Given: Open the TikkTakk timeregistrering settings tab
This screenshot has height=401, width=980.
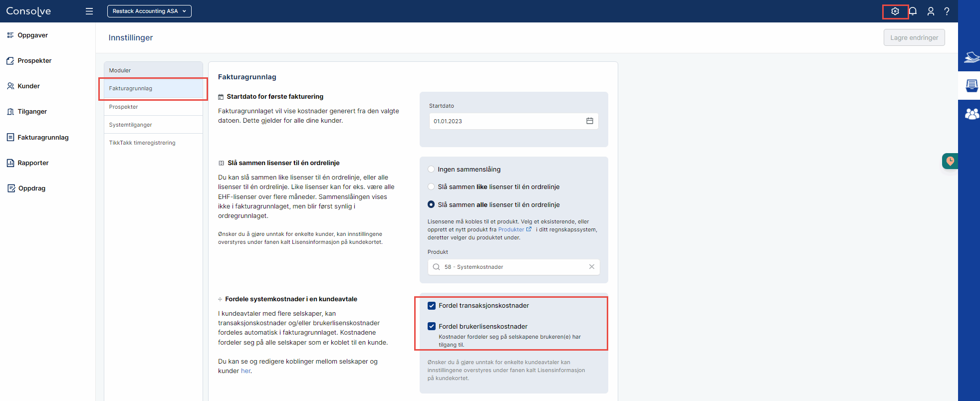Looking at the screenshot, I should pyautogui.click(x=153, y=143).
